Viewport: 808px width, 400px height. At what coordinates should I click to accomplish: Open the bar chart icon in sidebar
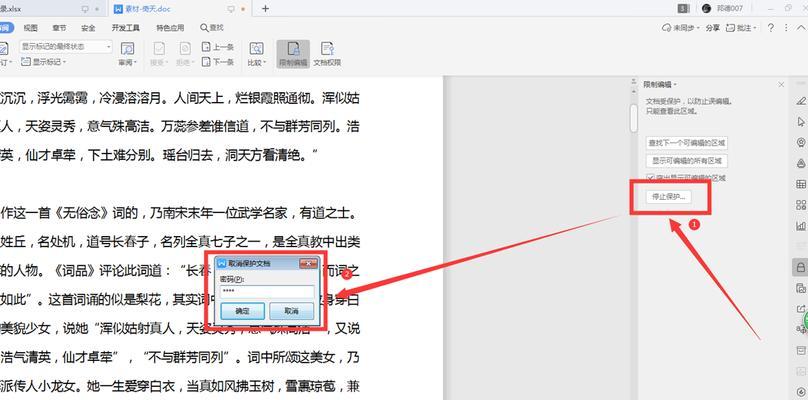pyautogui.click(x=801, y=226)
